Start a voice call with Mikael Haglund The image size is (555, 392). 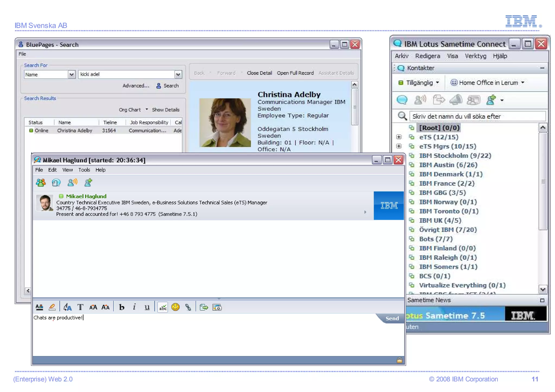coord(72,183)
